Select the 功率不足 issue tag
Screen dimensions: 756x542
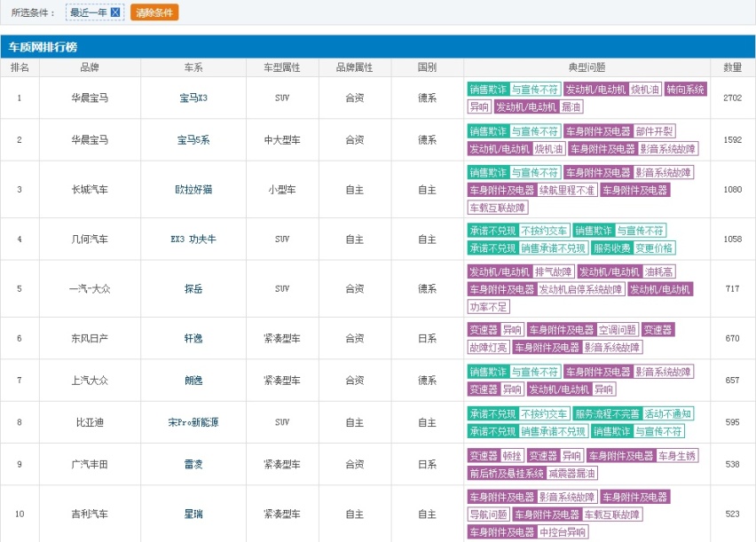click(x=488, y=307)
